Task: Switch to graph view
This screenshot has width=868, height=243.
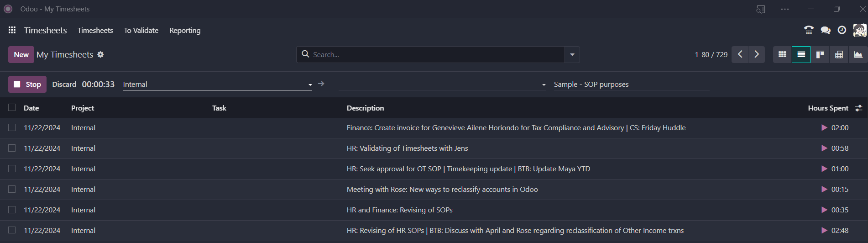Action: point(858,54)
